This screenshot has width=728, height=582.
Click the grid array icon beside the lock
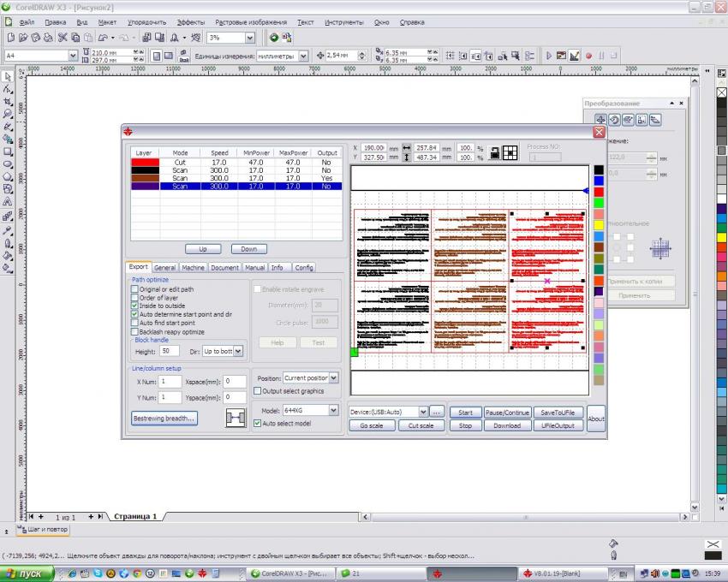click(510, 152)
